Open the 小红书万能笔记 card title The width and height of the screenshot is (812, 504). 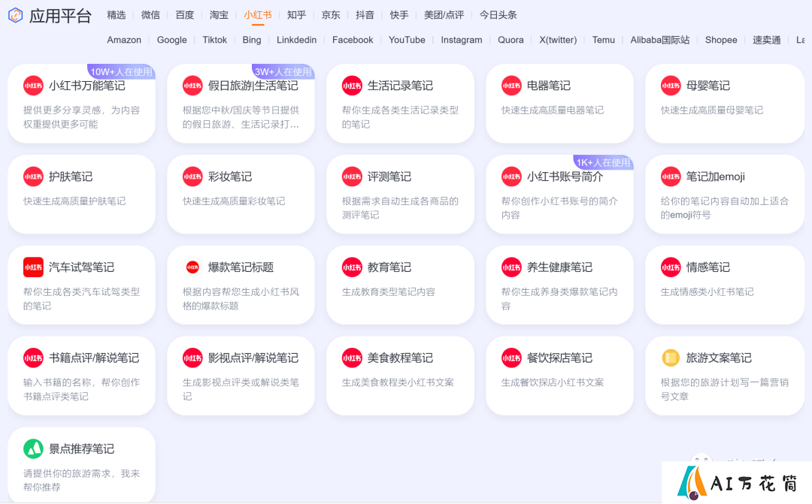[87, 86]
